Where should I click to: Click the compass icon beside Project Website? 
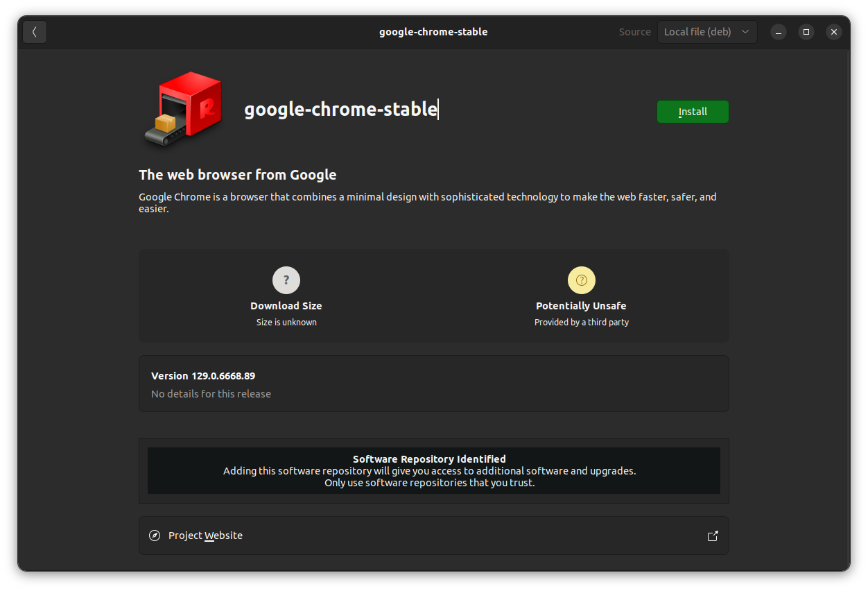pyautogui.click(x=155, y=536)
